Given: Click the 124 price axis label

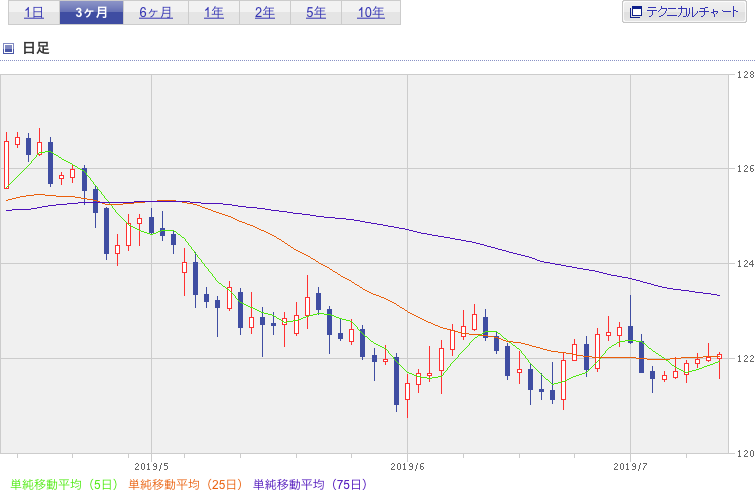Looking at the screenshot, I should pos(746,263).
